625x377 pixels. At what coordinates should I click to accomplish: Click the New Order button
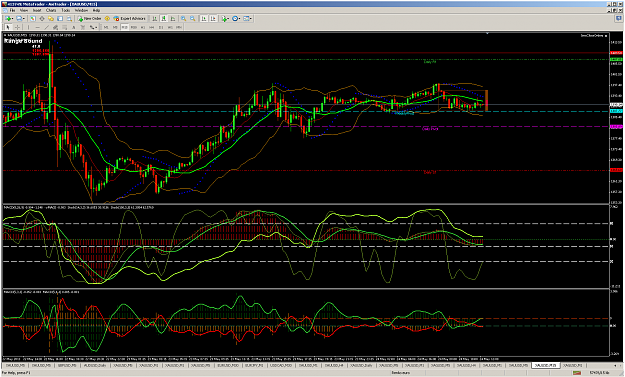(x=90, y=19)
